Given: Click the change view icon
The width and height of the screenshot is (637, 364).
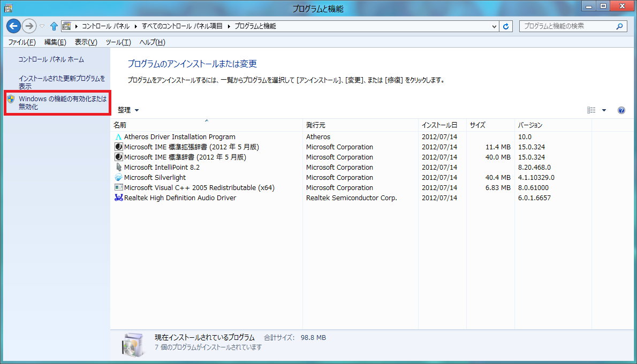Looking at the screenshot, I should [591, 110].
